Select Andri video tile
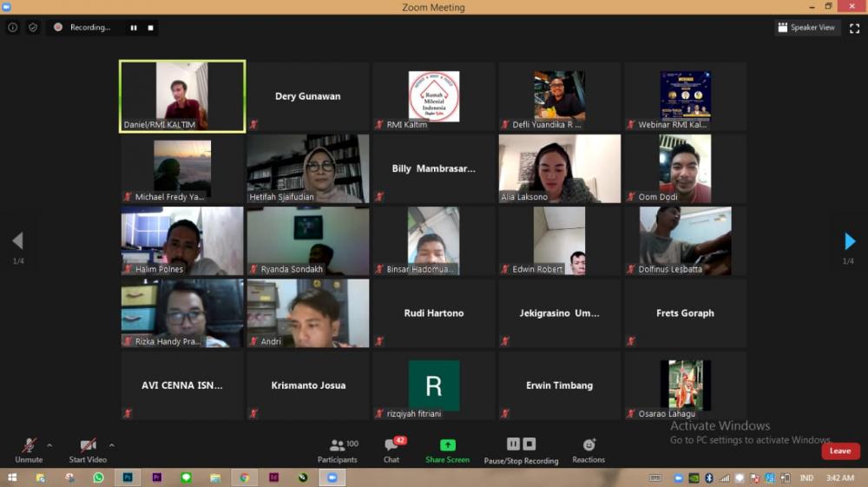868x487 pixels. pyautogui.click(x=308, y=313)
